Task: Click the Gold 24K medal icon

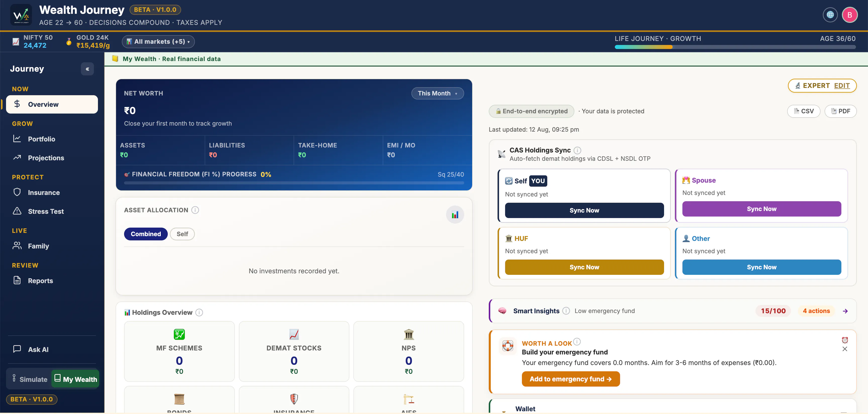Action: point(69,41)
